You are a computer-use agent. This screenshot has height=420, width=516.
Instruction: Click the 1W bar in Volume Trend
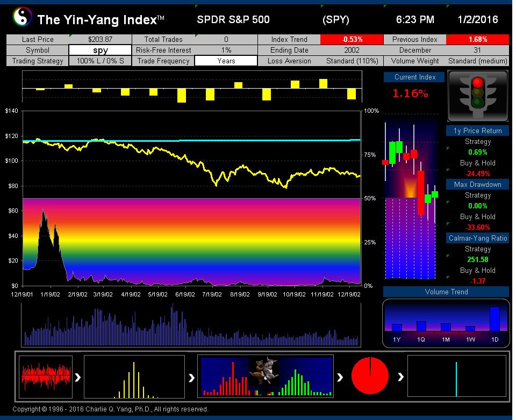tap(470, 329)
